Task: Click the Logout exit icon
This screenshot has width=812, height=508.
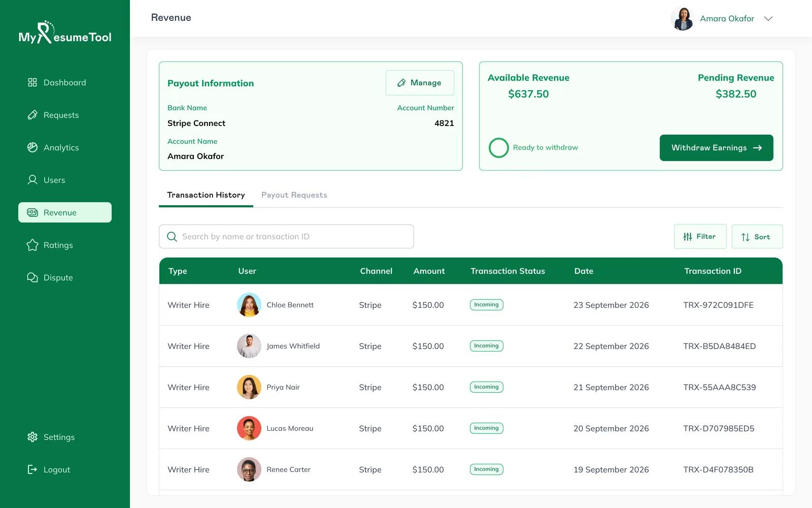Action: coord(32,469)
